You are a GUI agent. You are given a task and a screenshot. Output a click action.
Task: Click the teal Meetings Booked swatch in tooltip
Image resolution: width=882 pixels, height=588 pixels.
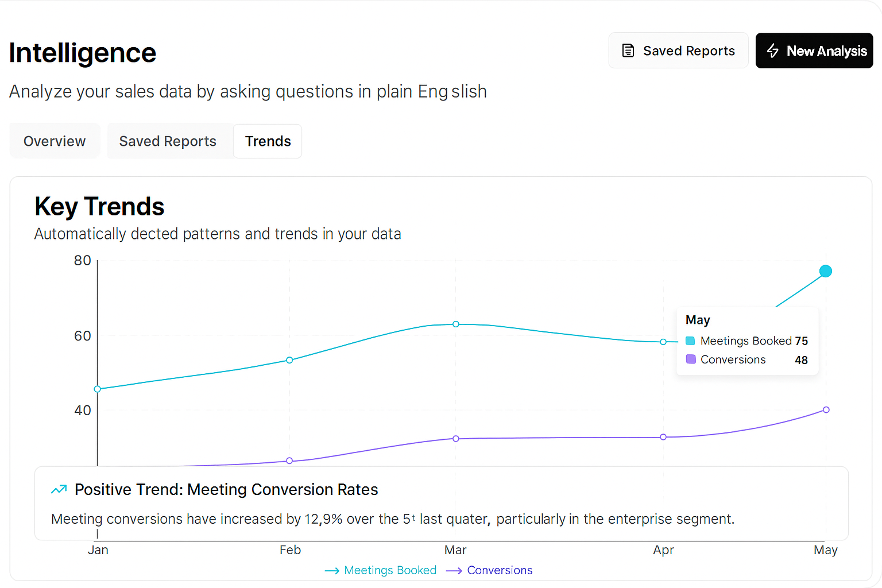coord(690,340)
